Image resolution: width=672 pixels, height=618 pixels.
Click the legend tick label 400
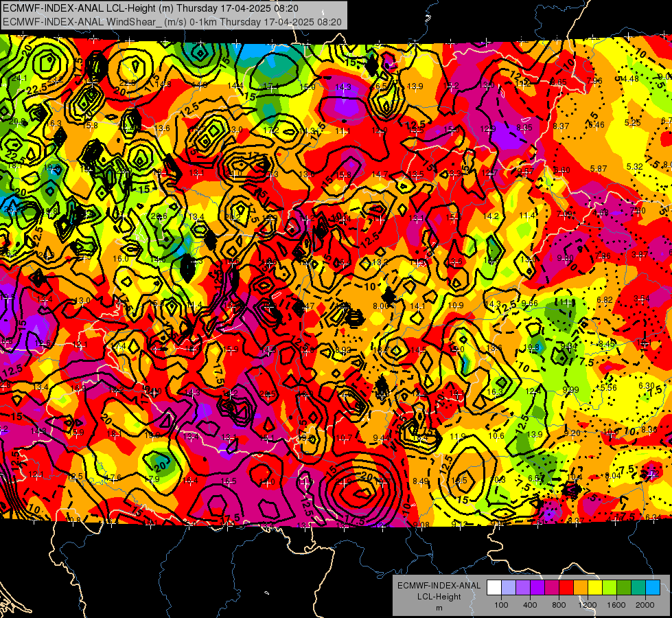coord(530,605)
